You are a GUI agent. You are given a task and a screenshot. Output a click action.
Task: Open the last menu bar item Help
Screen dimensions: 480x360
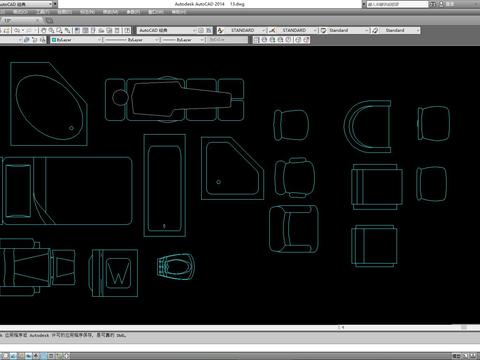[179, 12]
